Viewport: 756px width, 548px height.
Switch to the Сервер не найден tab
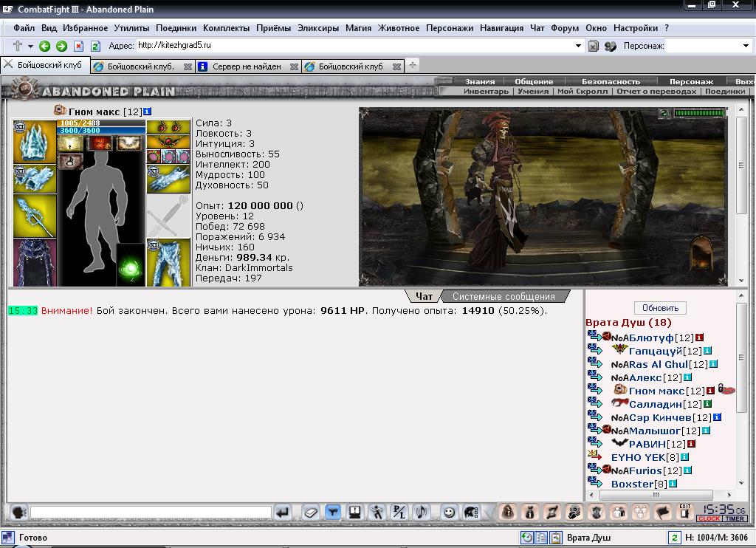click(x=247, y=66)
